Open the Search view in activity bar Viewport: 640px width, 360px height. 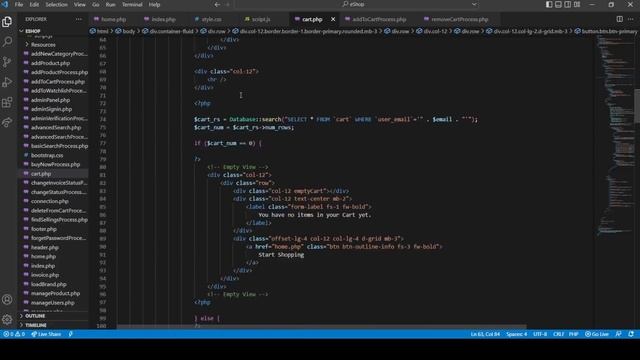click(x=7, y=42)
